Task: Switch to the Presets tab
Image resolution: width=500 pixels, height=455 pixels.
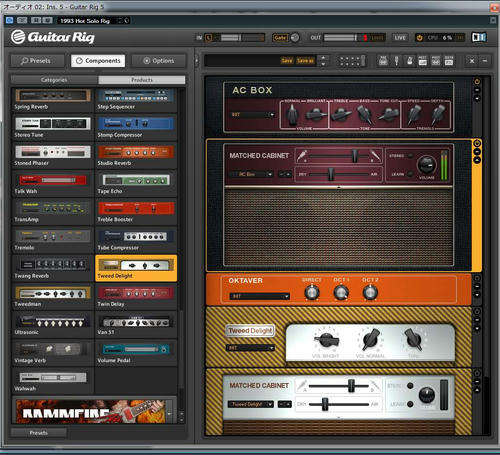Action: (x=37, y=61)
